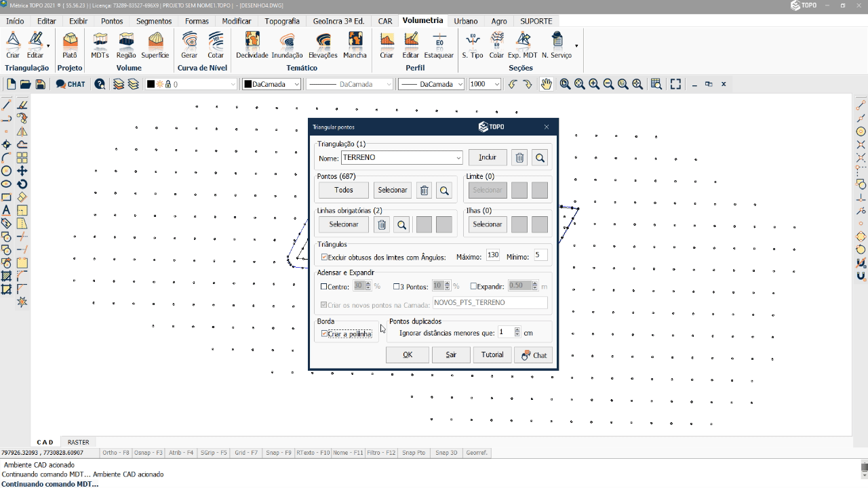Uncheck Excluir obtusos dos limites checkbox
Screen dimensions: 868x488
click(x=324, y=257)
